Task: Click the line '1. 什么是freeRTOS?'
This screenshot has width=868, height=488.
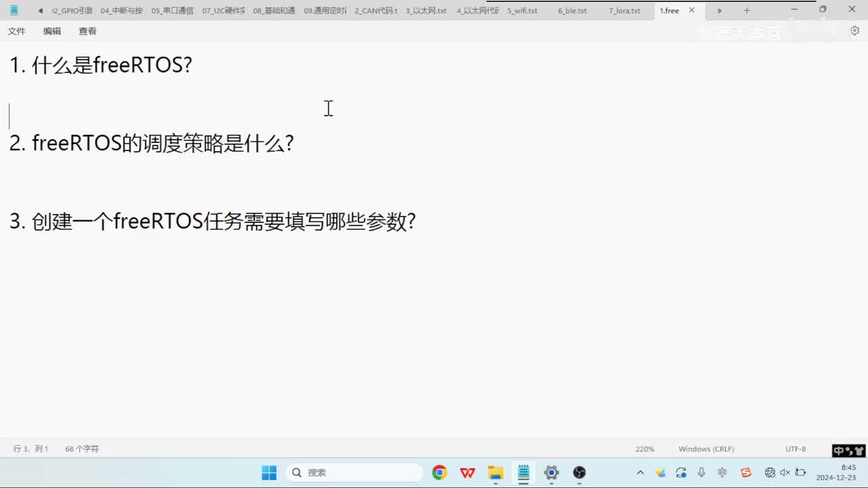Action: [x=101, y=65]
